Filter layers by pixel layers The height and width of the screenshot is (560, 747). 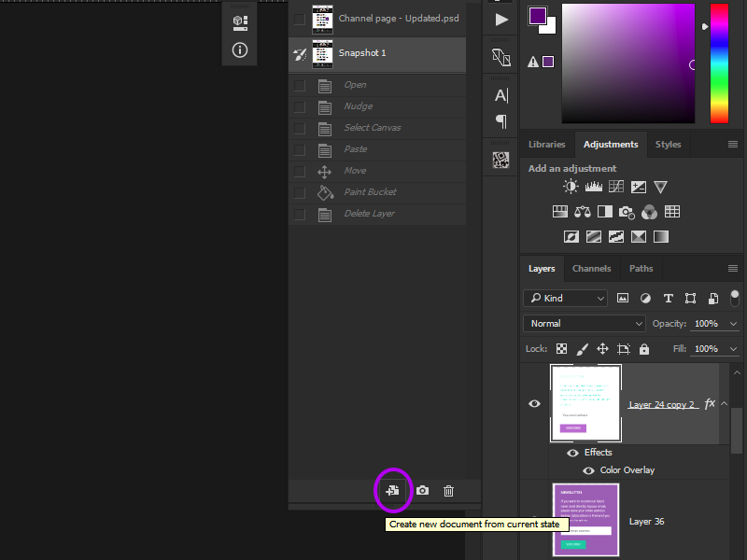click(623, 298)
